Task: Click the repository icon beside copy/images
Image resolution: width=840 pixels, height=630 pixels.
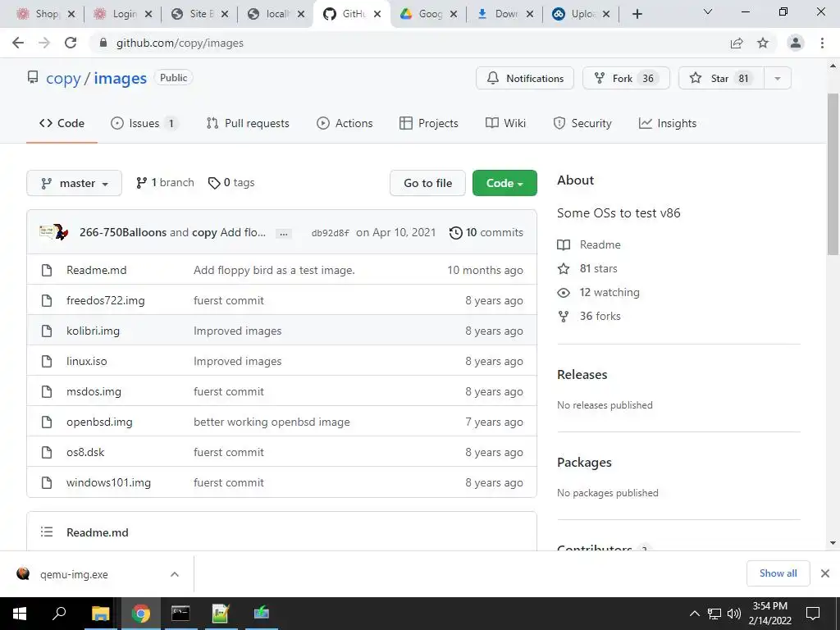Action: [x=33, y=78]
